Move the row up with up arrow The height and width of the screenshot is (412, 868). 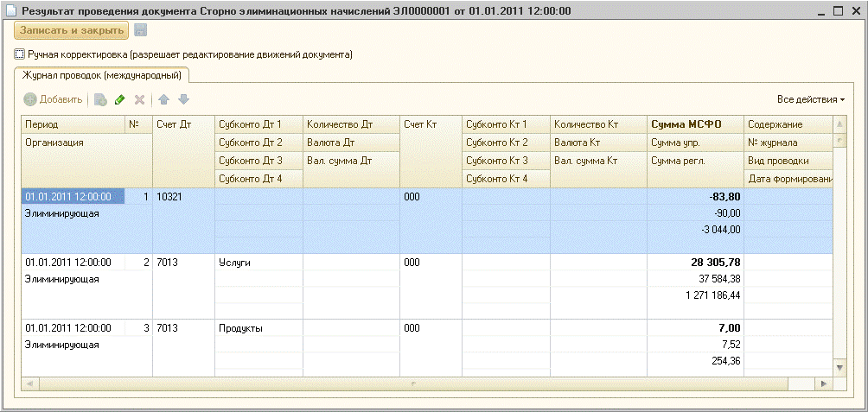(x=163, y=100)
